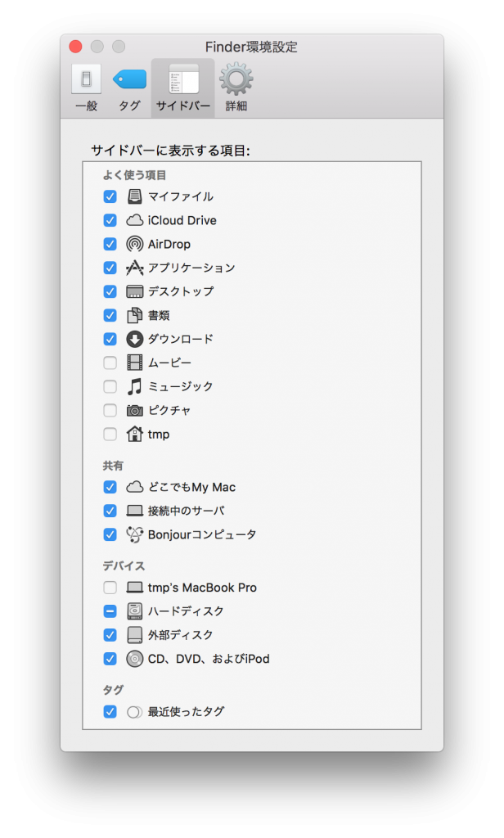
Task: Uncheck the CD、DVD、およびiPod checkbox
Action: 110,659
